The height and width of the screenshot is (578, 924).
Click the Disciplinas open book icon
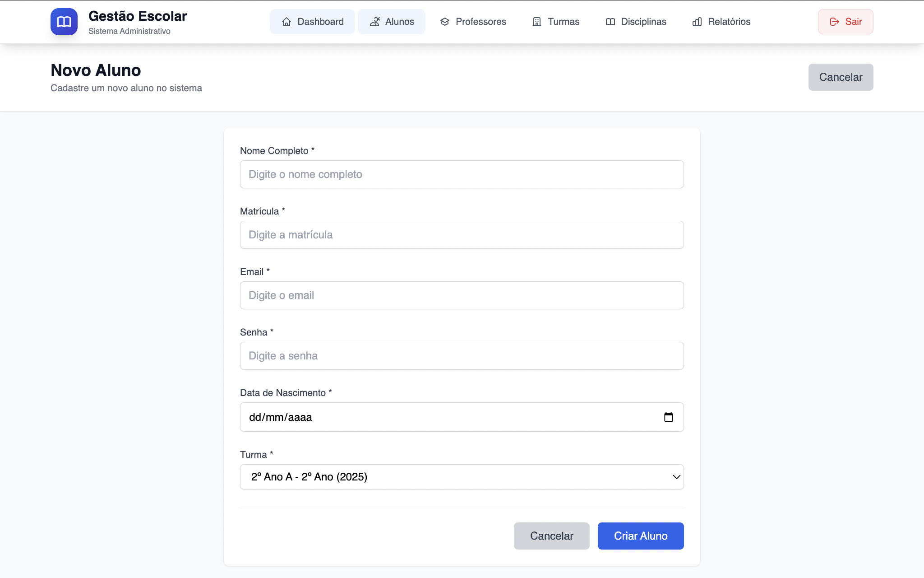610,22
